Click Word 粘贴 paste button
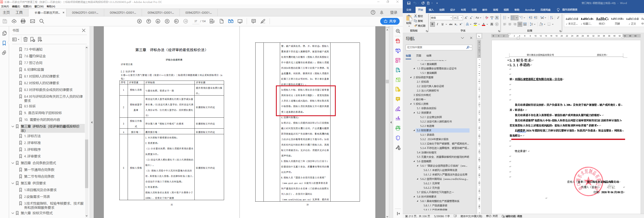 (409, 21)
